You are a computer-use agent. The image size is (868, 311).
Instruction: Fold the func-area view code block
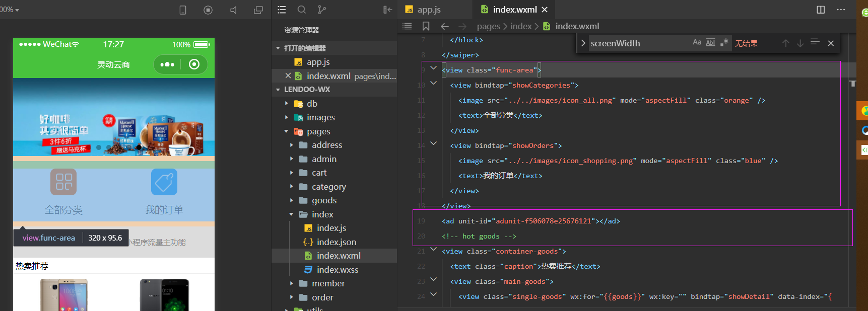(433, 67)
